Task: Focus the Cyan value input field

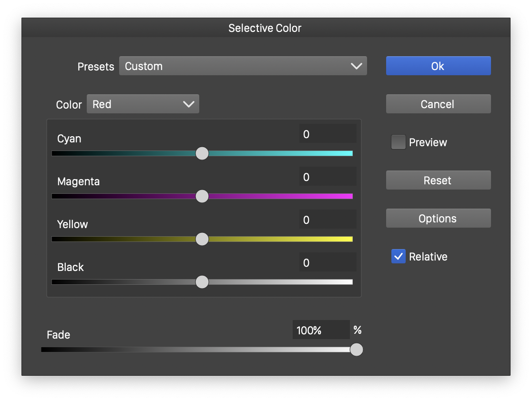Action: tap(327, 134)
